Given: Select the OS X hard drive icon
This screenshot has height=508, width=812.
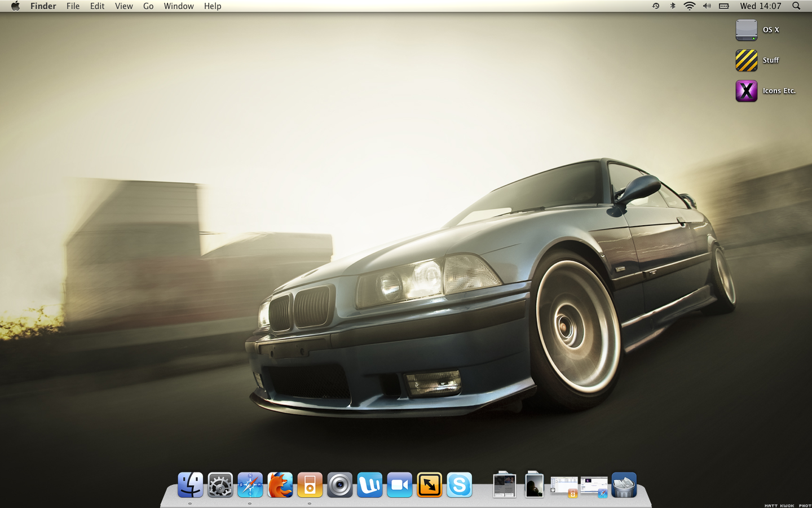Looking at the screenshot, I should click(x=746, y=30).
